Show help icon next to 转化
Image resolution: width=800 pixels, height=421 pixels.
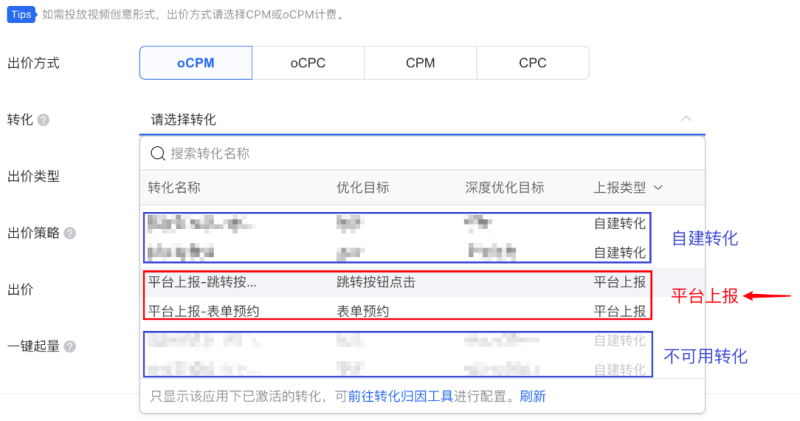pyautogui.click(x=44, y=120)
